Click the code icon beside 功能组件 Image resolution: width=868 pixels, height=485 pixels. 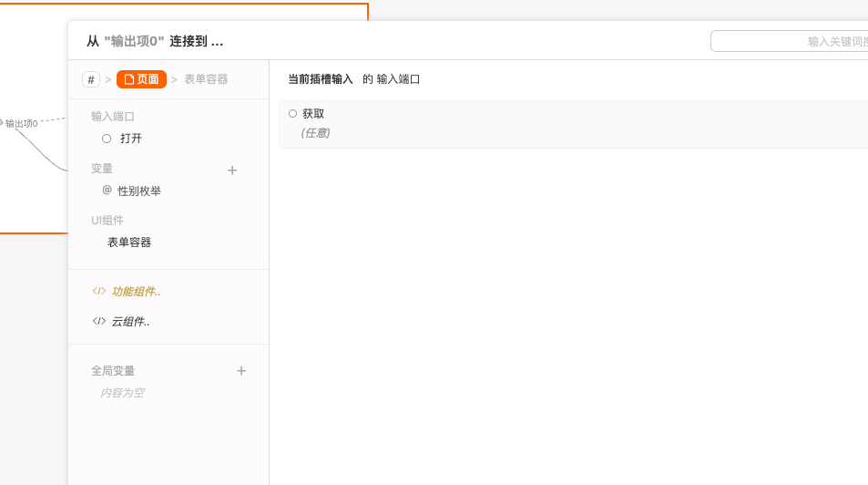pyautogui.click(x=99, y=291)
